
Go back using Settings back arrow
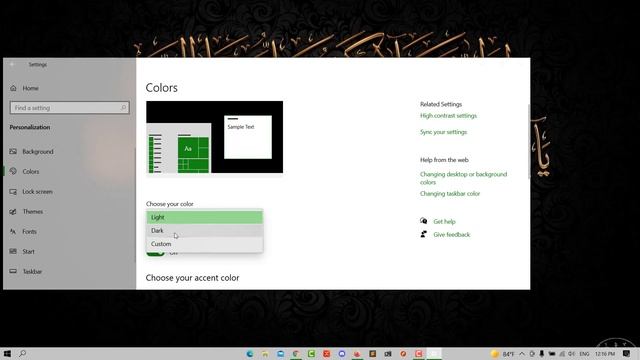(12, 64)
